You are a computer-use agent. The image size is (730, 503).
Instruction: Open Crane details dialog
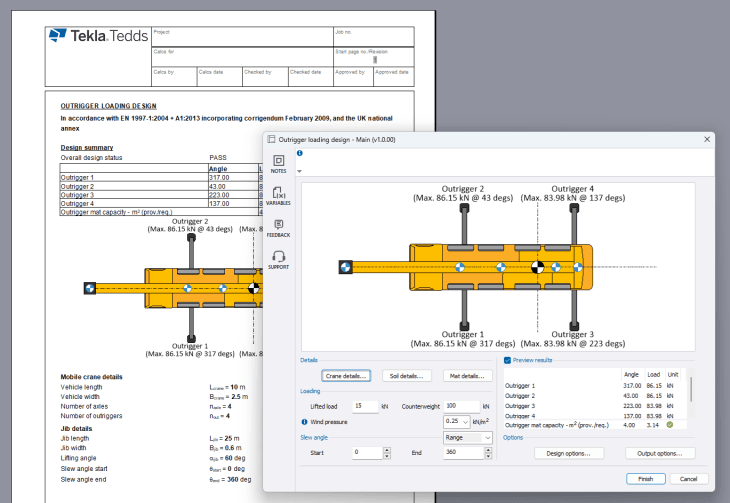coord(346,376)
